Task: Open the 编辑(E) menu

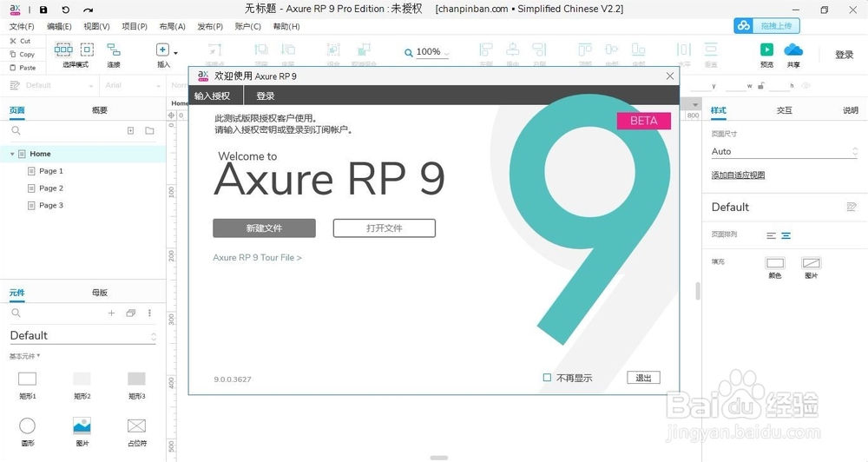Action: tap(59, 26)
